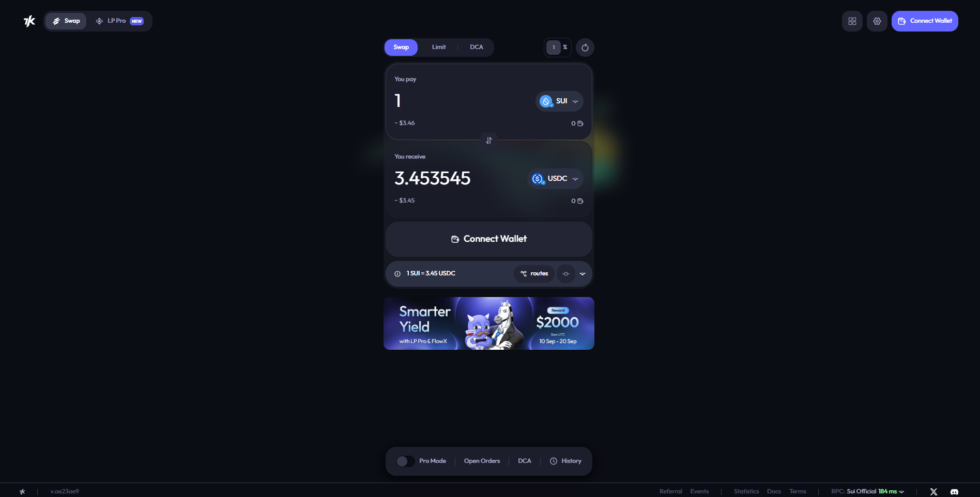Open the USDC token selector dropdown
This screenshot has width=980, height=497.
coord(555,179)
